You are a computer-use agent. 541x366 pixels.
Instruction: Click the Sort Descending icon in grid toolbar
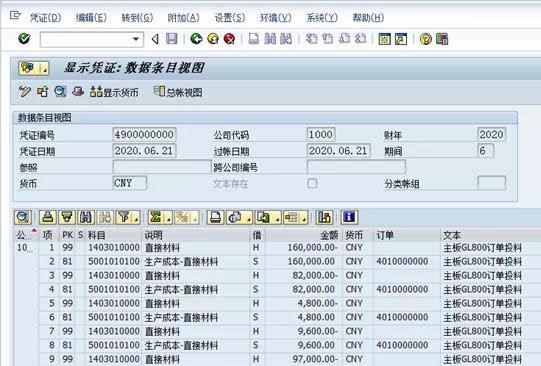tap(67, 217)
